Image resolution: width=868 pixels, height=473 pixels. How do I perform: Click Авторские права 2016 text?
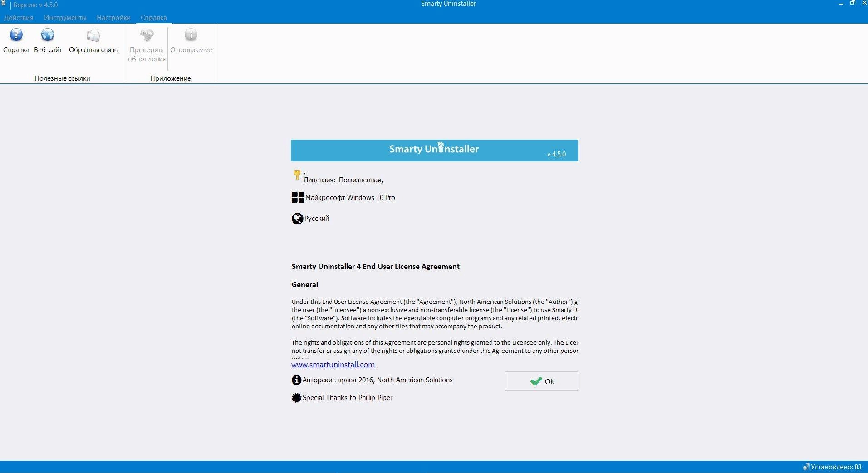[378, 380]
